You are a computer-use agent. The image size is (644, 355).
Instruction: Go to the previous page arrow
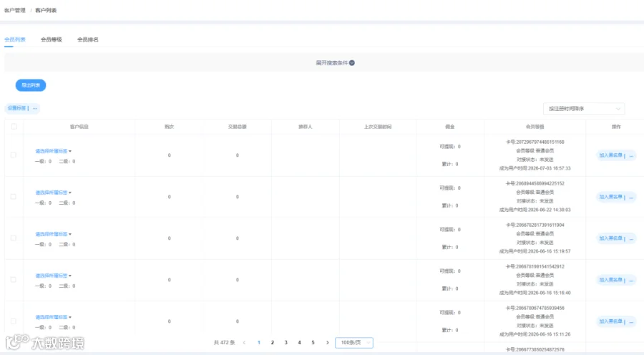pyautogui.click(x=245, y=342)
